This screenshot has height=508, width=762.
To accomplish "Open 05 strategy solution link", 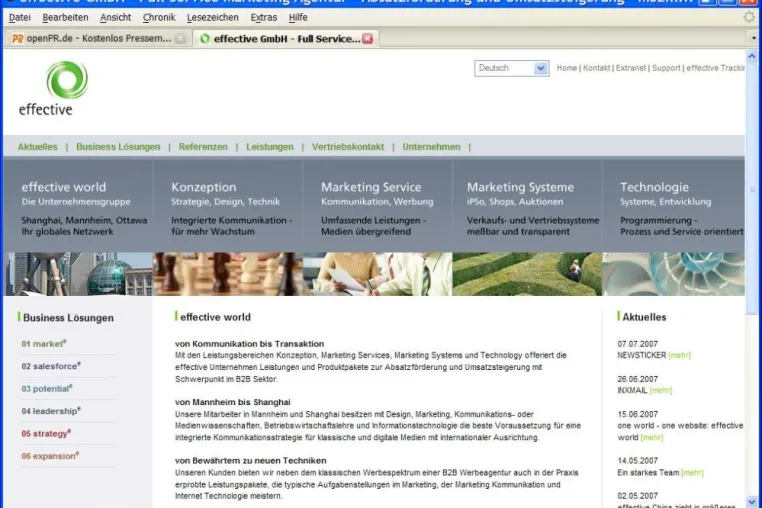I will coord(46,433).
